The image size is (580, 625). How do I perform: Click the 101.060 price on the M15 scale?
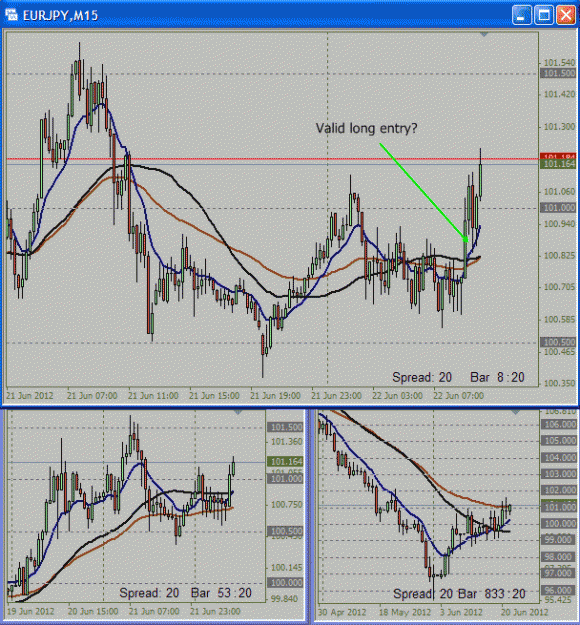[x=560, y=192]
